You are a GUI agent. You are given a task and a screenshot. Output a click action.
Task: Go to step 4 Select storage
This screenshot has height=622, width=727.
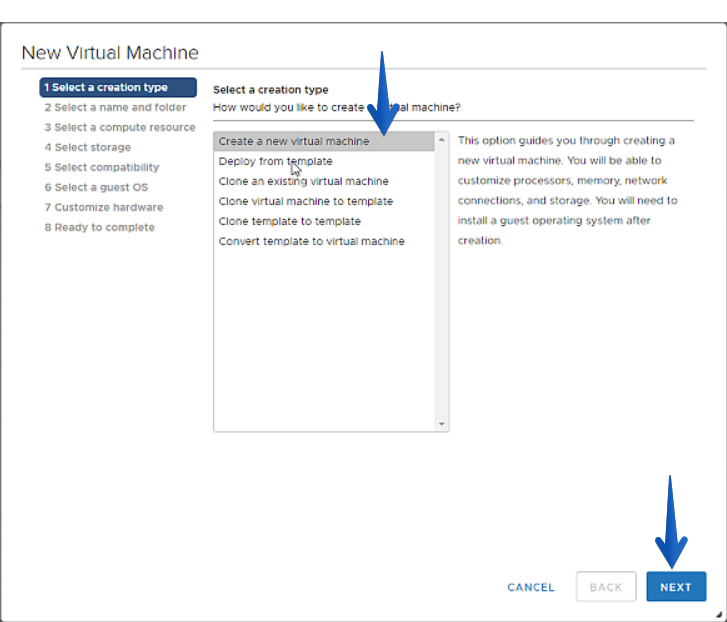[x=88, y=147]
